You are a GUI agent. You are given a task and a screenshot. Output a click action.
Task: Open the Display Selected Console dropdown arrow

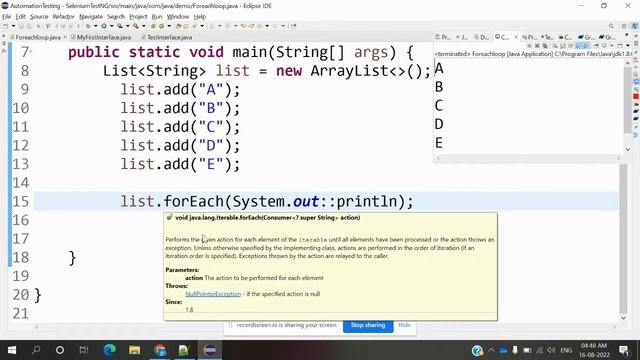click(611, 45)
